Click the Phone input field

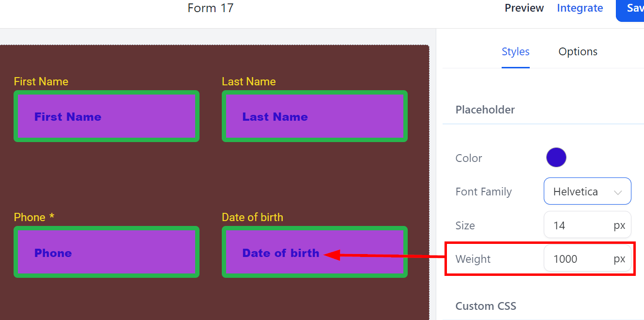point(107,252)
